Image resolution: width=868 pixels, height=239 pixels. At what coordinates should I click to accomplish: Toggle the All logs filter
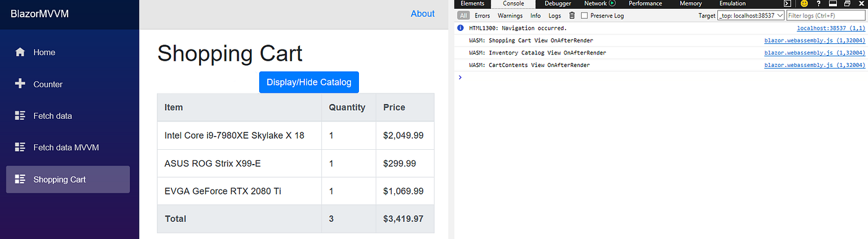464,15
